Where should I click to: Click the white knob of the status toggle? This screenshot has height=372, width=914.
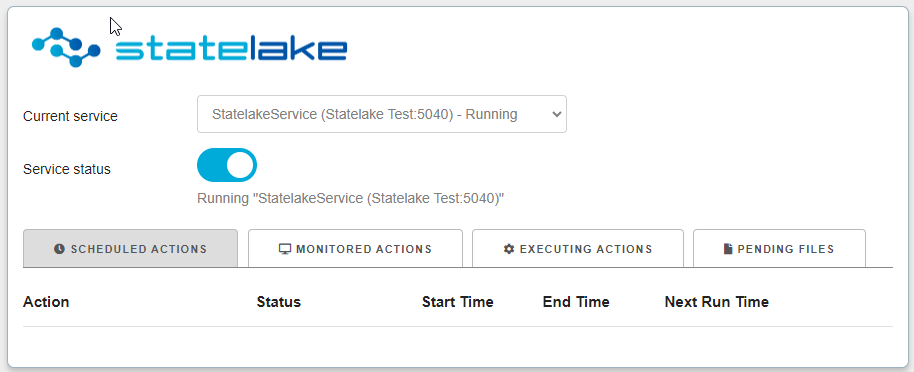(x=241, y=165)
